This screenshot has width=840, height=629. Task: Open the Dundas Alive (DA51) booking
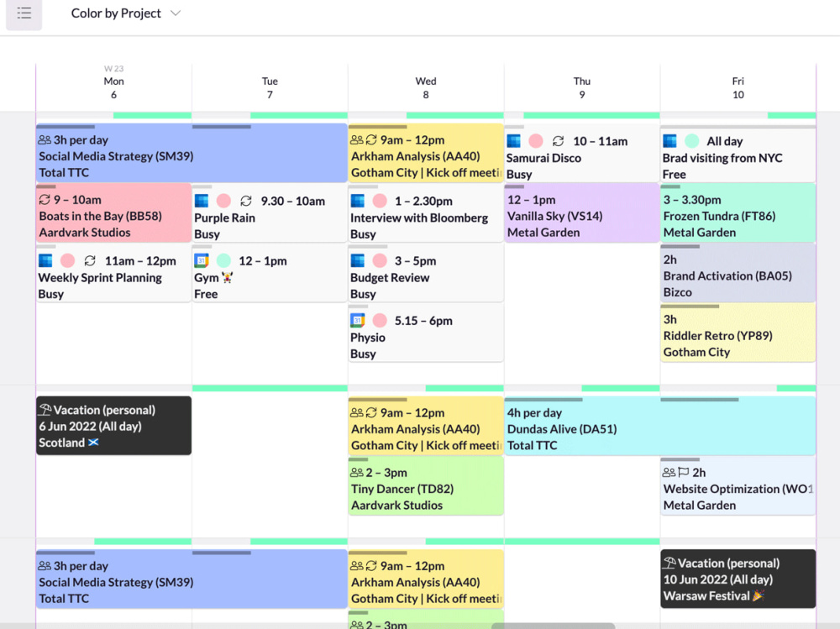(x=660, y=426)
